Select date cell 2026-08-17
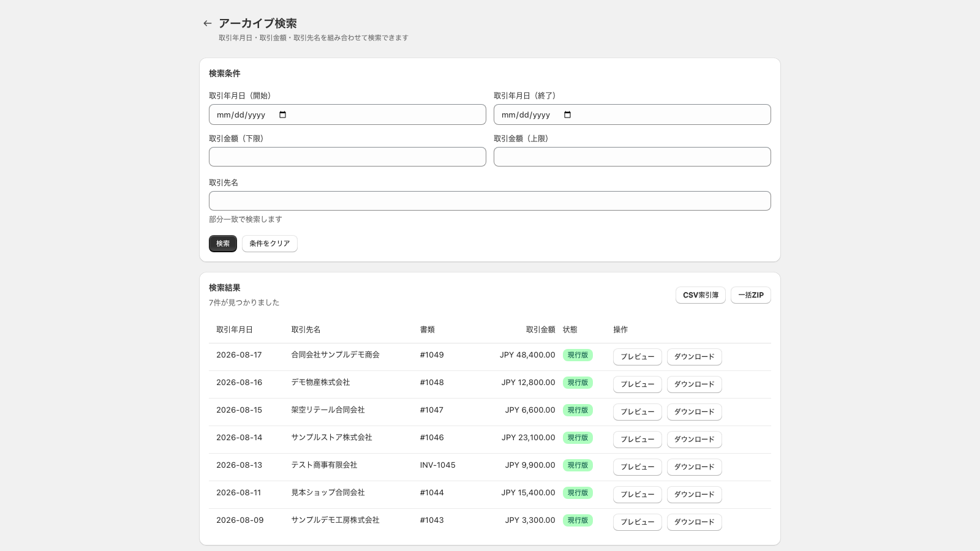The image size is (980, 551). [239, 354]
